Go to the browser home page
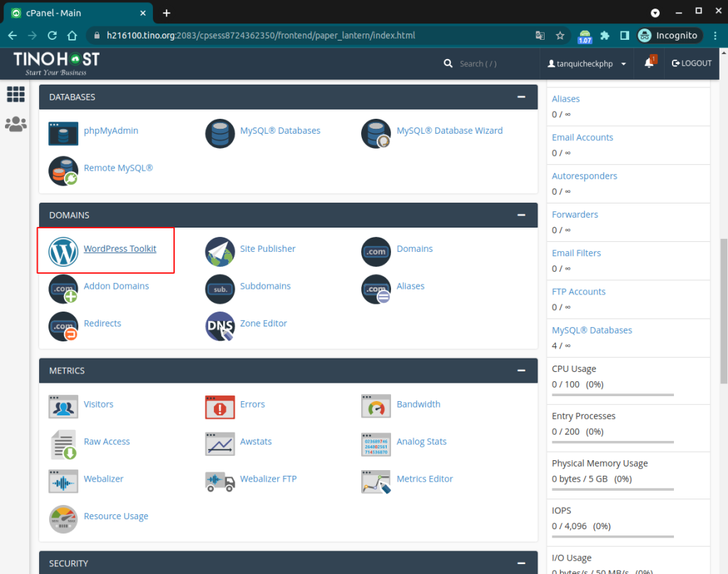This screenshot has height=574, width=728. coord(72,36)
